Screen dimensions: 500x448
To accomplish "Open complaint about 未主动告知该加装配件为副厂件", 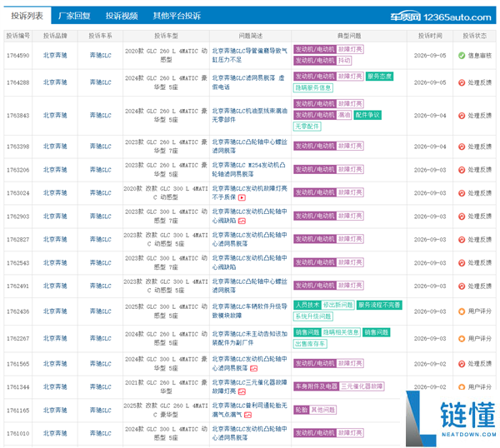I will pos(250,338).
